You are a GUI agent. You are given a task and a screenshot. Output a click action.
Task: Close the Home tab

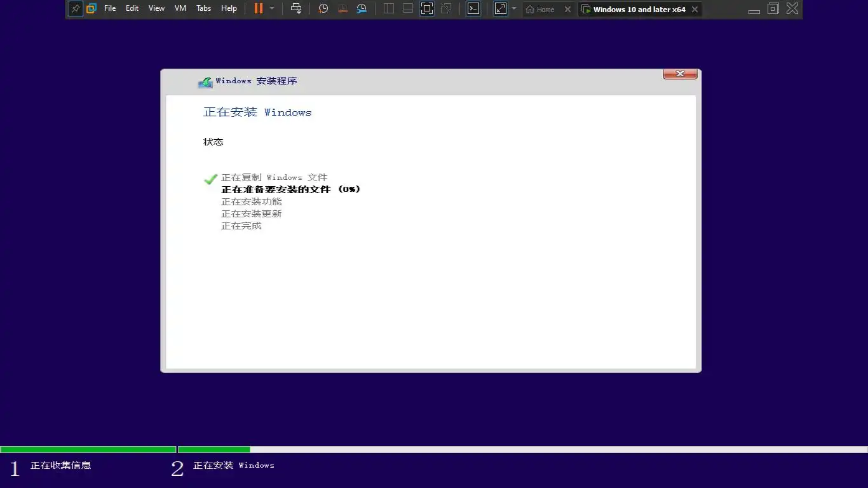568,10
